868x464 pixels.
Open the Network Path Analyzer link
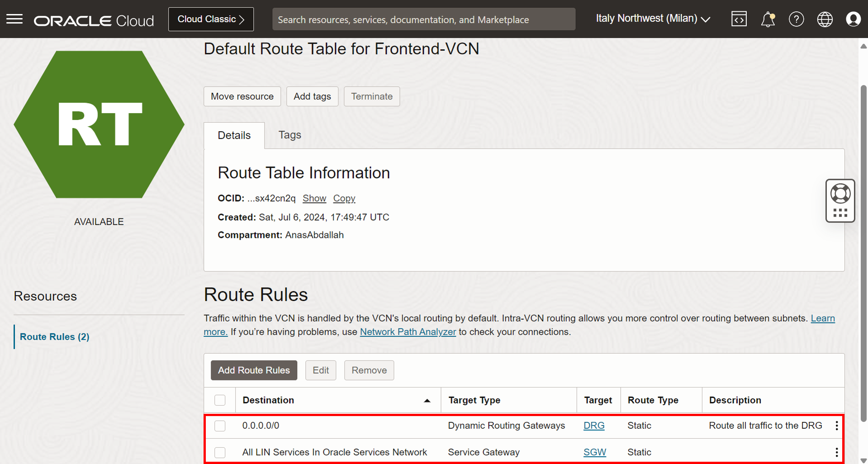point(408,331)
